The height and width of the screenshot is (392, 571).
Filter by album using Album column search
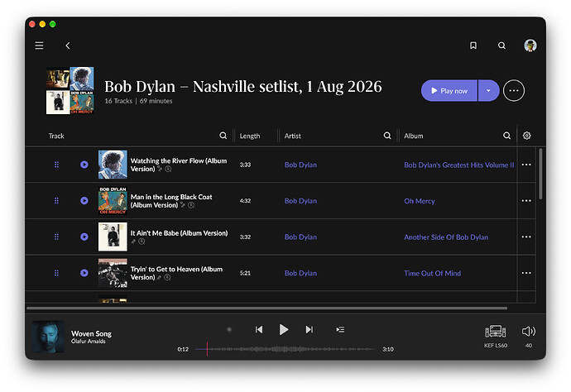click(x=506, y=136)
